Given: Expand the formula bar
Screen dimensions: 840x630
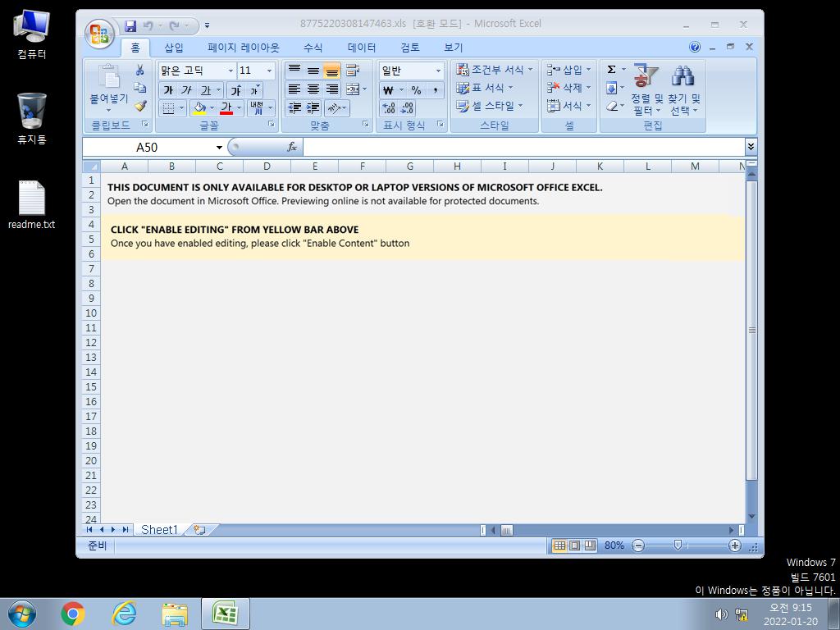Looking at the screenshot, I should point(751,147).
